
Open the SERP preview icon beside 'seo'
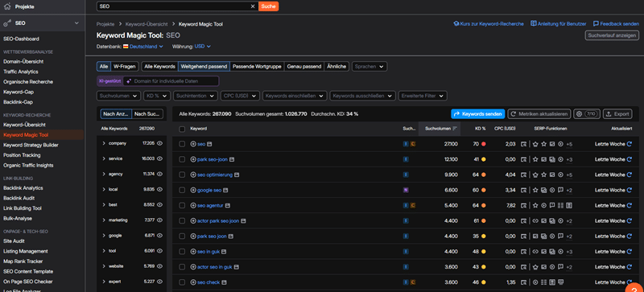[209, 144]
